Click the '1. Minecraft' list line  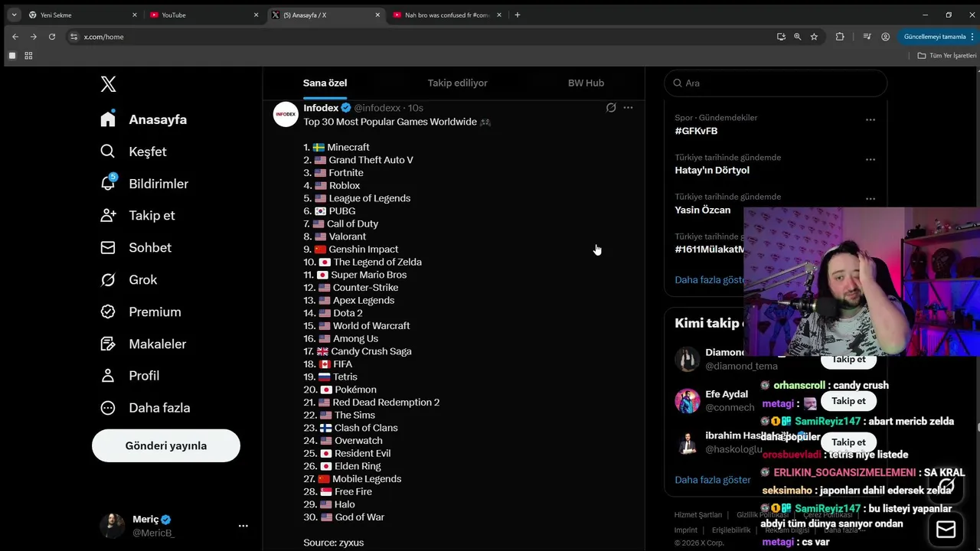click(336, 147)
